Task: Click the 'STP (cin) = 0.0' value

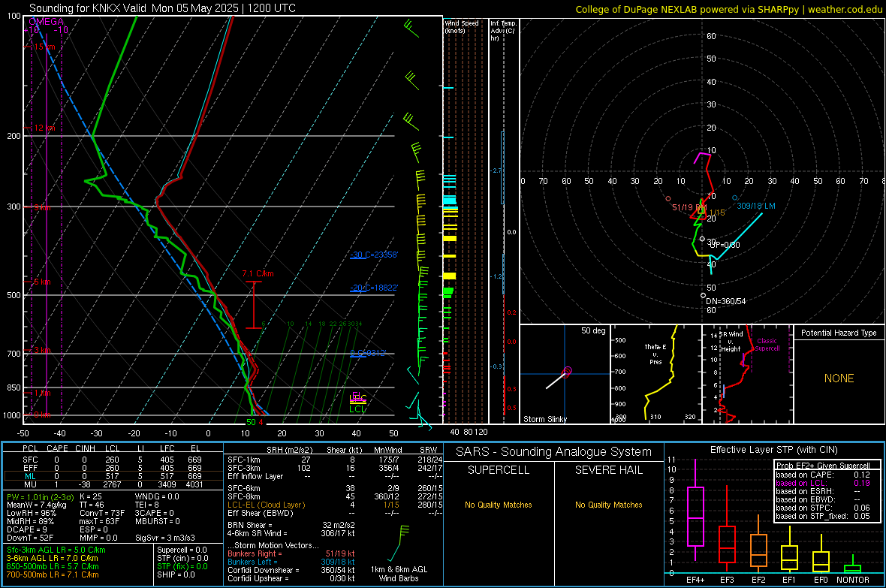Action: click(x=182, y=558)
